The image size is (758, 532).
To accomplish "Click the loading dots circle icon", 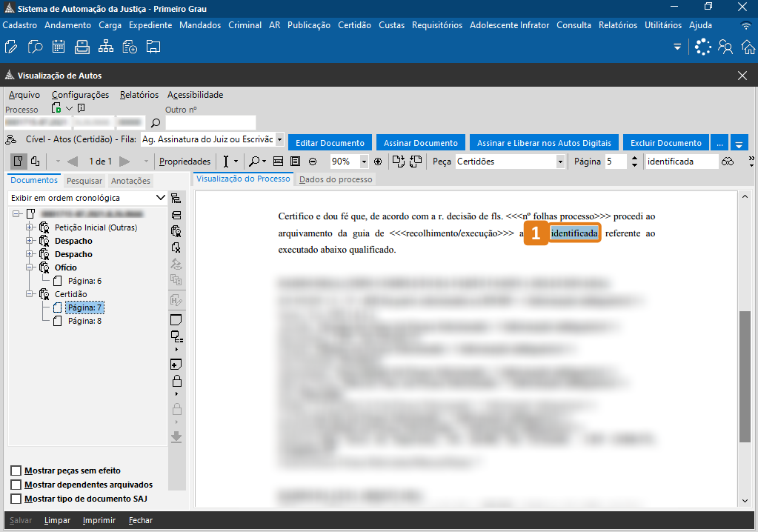I will tap(703, 47).
